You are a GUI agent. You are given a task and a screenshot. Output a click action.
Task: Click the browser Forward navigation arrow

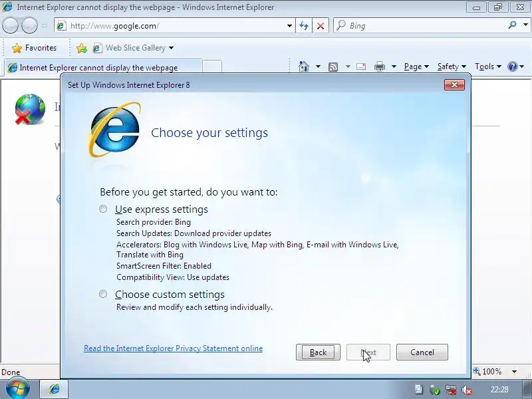[29, 26]
